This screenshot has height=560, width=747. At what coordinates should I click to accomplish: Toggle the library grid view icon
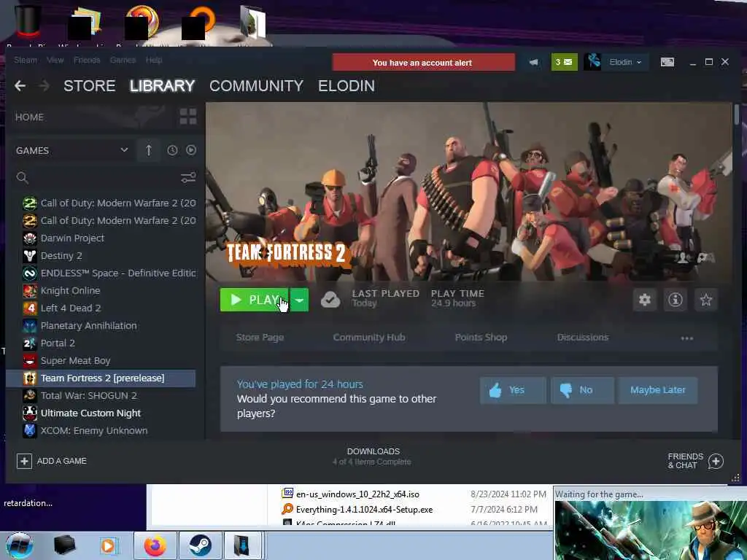point(188,117)
